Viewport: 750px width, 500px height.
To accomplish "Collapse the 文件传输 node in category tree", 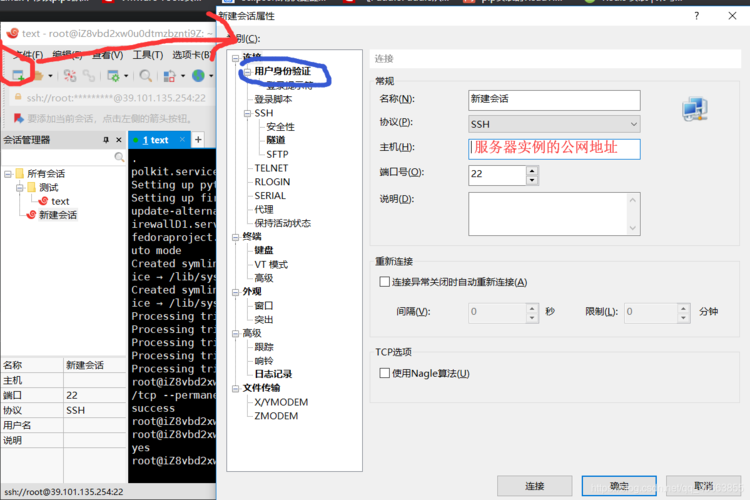I will pos(235,389).
